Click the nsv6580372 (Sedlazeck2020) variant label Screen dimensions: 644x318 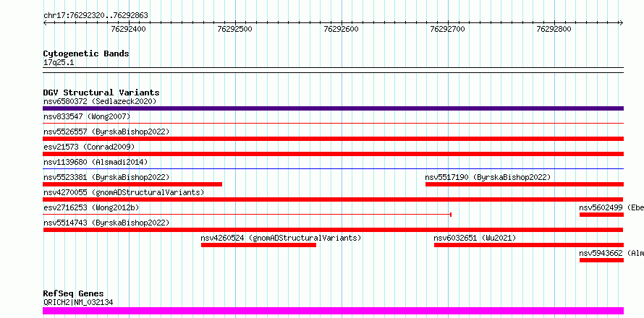coord(100,101)
